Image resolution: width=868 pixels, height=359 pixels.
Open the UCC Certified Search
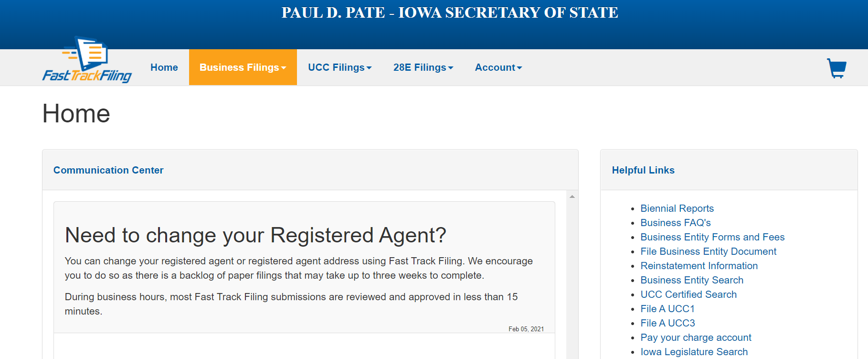pyautogui.click(x=688, y=294)
